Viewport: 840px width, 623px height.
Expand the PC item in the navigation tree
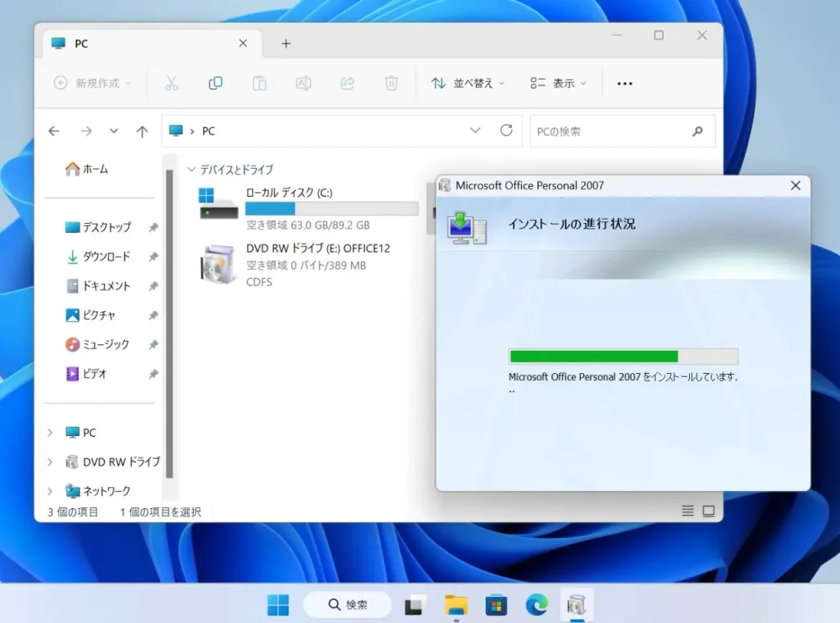click(51, 432)
